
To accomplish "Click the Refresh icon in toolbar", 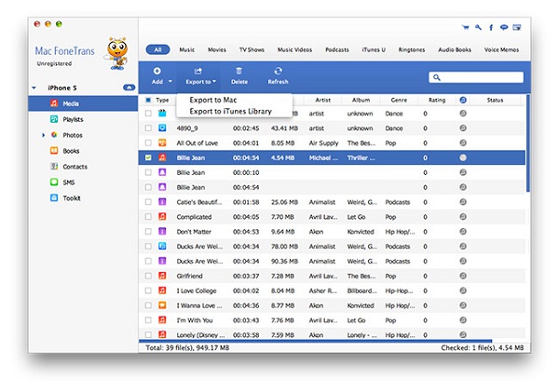I will 277,74.
